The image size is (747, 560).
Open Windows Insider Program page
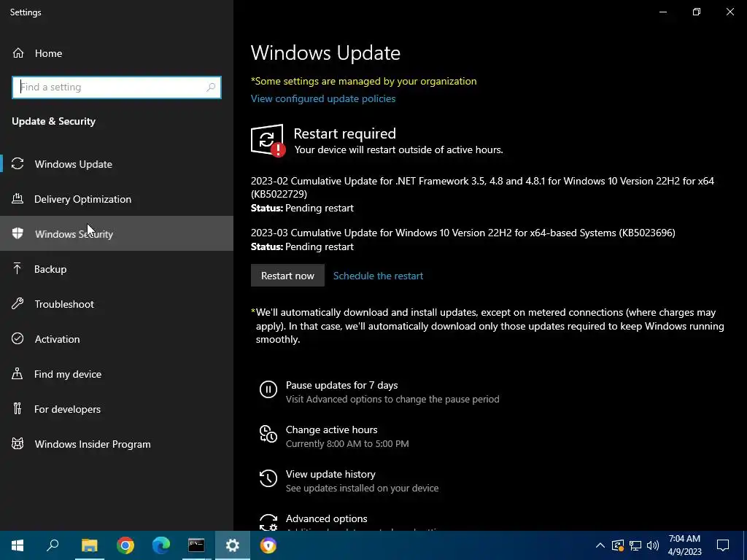point(117,444)
